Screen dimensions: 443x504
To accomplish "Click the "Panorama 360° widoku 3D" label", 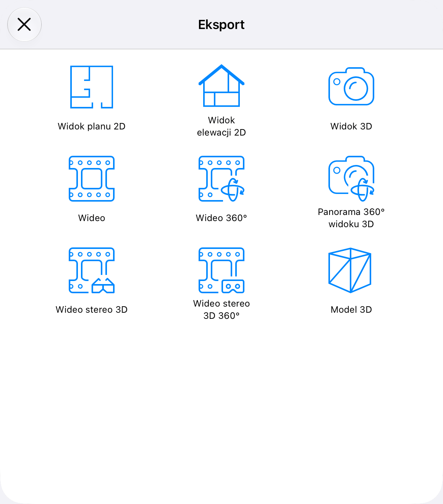I will (351, 218).
